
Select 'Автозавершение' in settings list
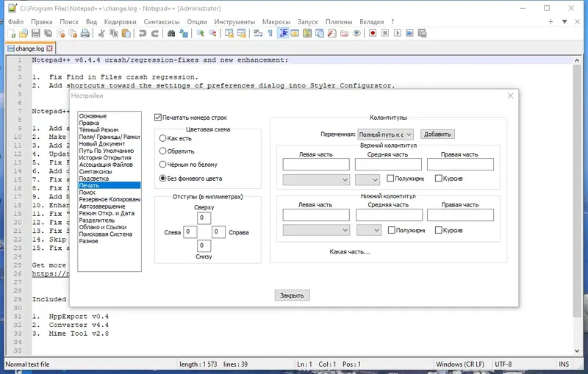[102, 206]
